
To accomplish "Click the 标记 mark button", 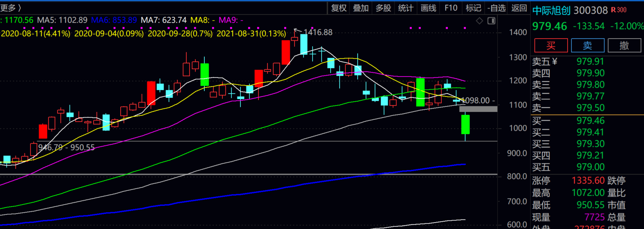I will 473,8.
